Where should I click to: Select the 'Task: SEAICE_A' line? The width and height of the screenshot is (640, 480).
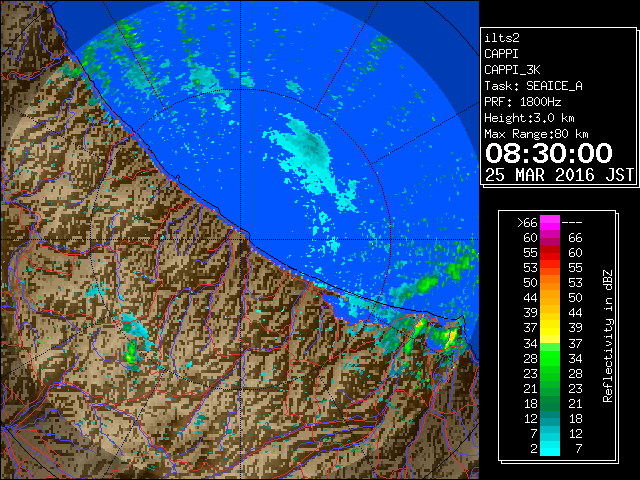tap(533, 86)
